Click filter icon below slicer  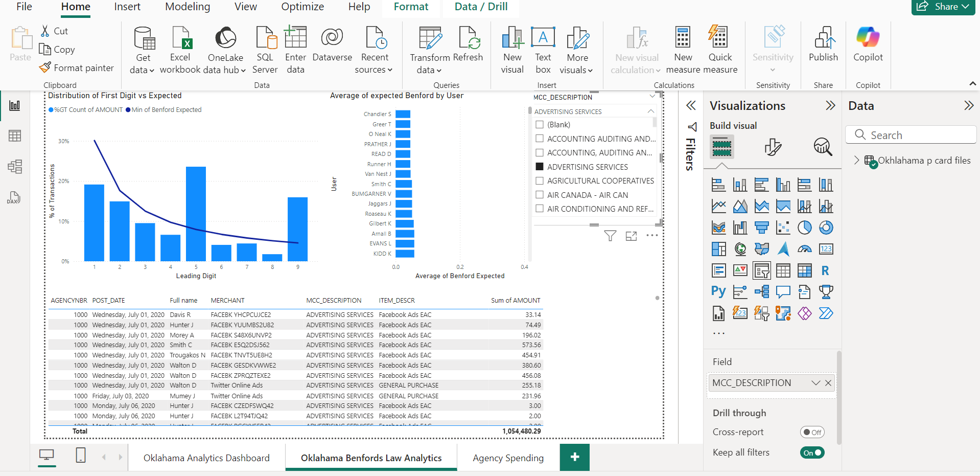610,236
